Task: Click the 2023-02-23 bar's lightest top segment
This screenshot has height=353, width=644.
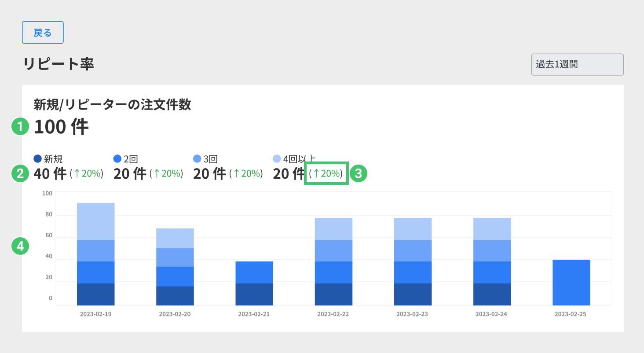Action: tap(413, 229)
